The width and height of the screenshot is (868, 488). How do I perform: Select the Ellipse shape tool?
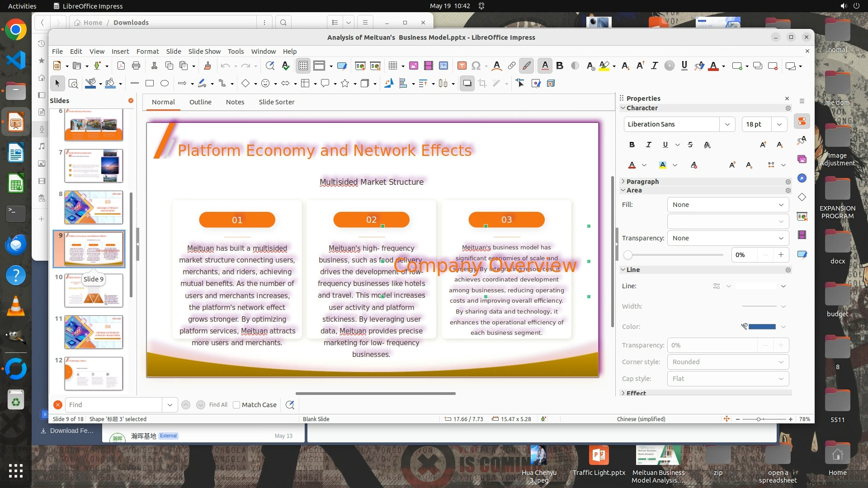[165, 83]
